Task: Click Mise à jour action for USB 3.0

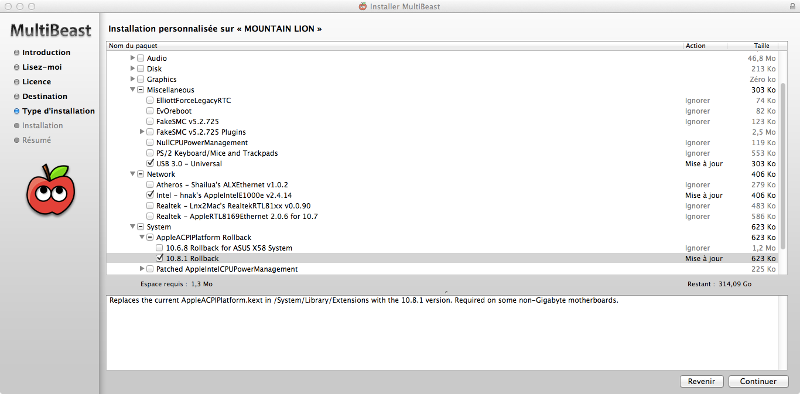Action: click(x=704, y=164)
